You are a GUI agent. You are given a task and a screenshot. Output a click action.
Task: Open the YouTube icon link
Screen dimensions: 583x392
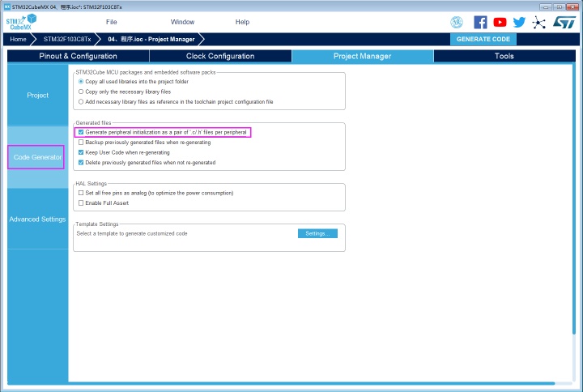[500, 23]
